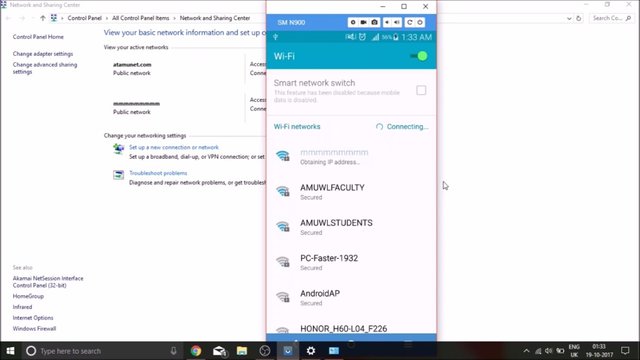The image size is (640, 360).
Task: Open Akamai NetSession Interface Control Panel
Action: (x=48, y=282)
